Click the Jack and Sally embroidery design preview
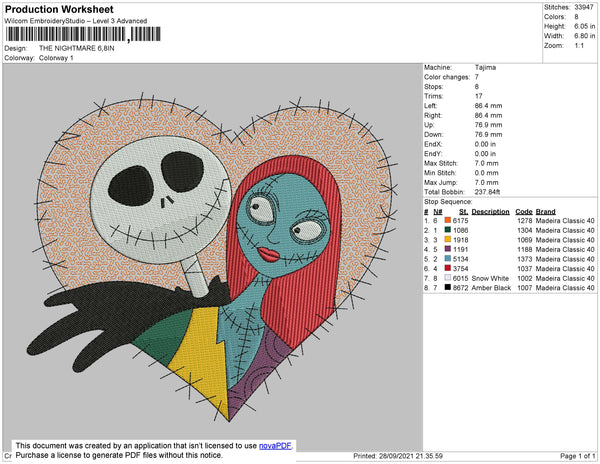This screenshot has width=600, height=464. click(213, 256)
